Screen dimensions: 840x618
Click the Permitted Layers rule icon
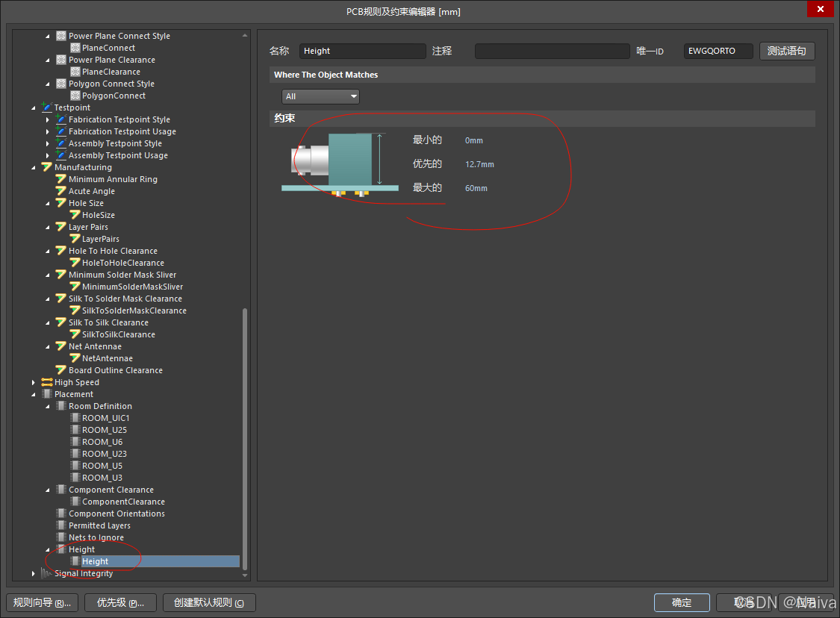pos(62,525)
